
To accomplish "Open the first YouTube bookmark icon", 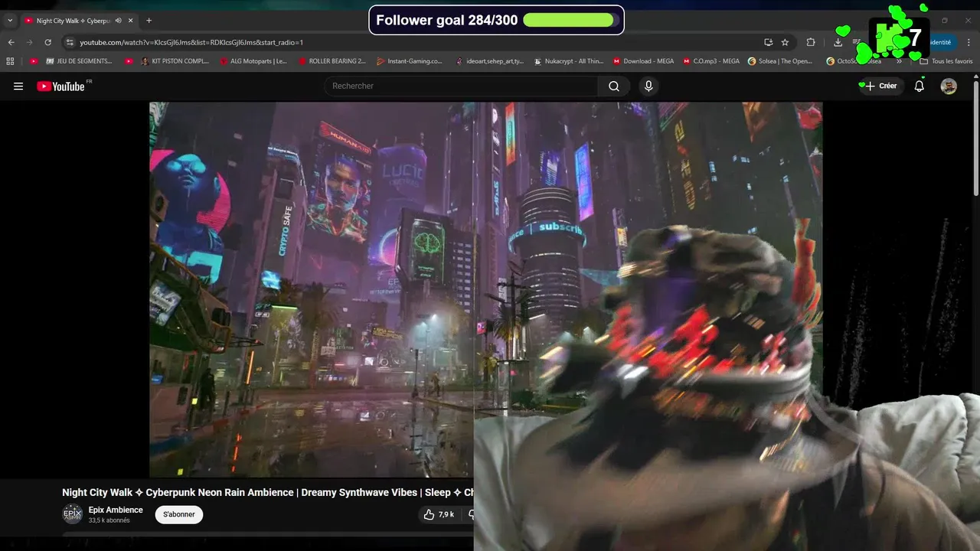I will point(34,61).
